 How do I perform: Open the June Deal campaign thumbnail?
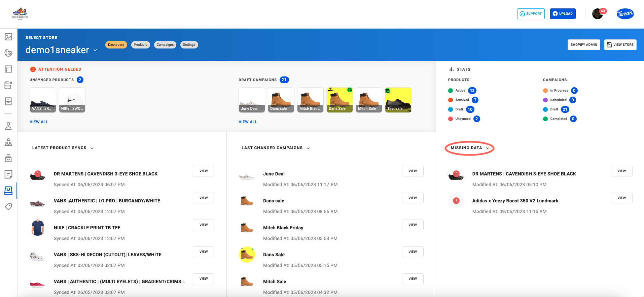252,100
